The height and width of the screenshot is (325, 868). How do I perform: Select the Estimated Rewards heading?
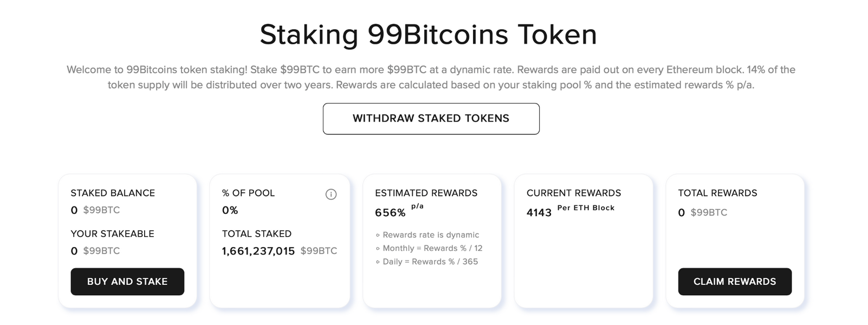426,193
